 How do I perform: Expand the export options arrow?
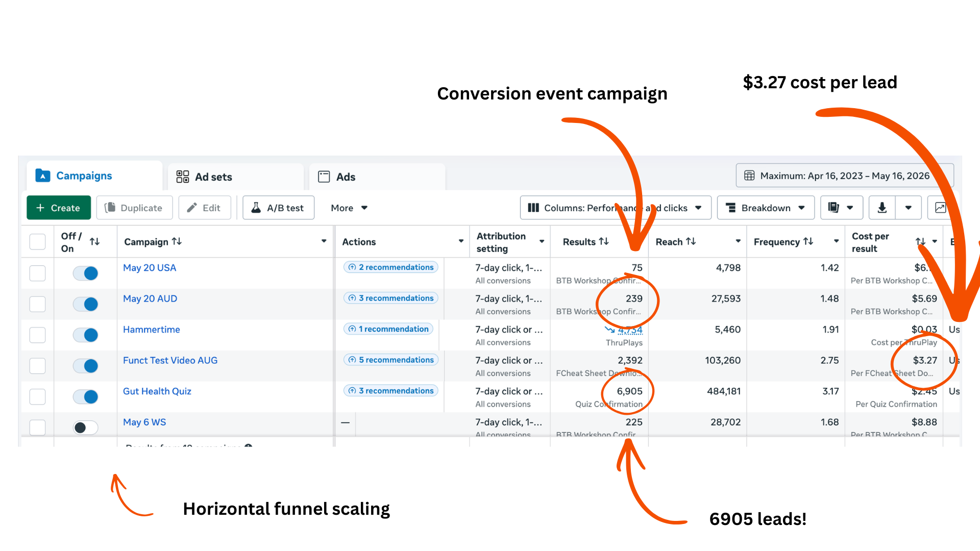click(909, 208)
